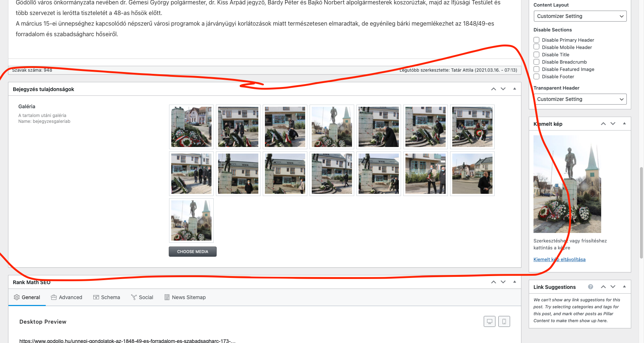Move Bejegyzés tulajdonságok panel up with arrow
Viewport: 644px width, 343px height.
493,89
